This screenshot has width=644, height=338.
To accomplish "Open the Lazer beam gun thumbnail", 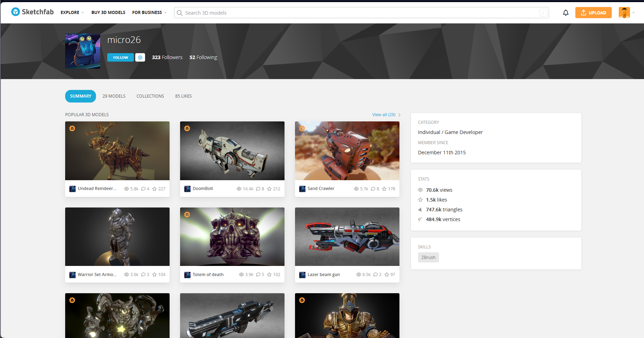I will click(347, 237).
